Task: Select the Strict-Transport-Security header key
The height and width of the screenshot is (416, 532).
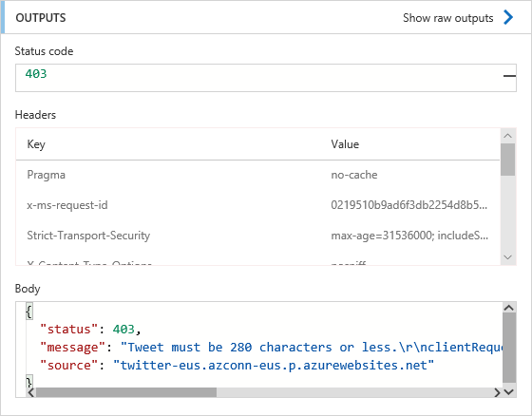Action: coord(88,236)
